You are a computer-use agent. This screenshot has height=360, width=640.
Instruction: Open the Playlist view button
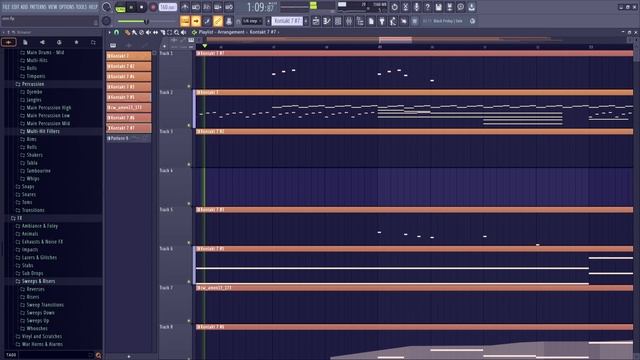tap(316, 21)
